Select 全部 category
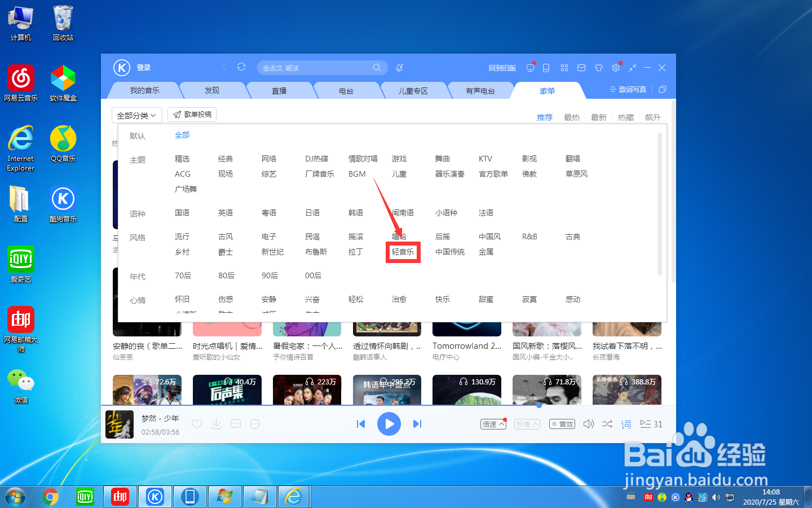The image size is (812, 508). coord(182,135)
